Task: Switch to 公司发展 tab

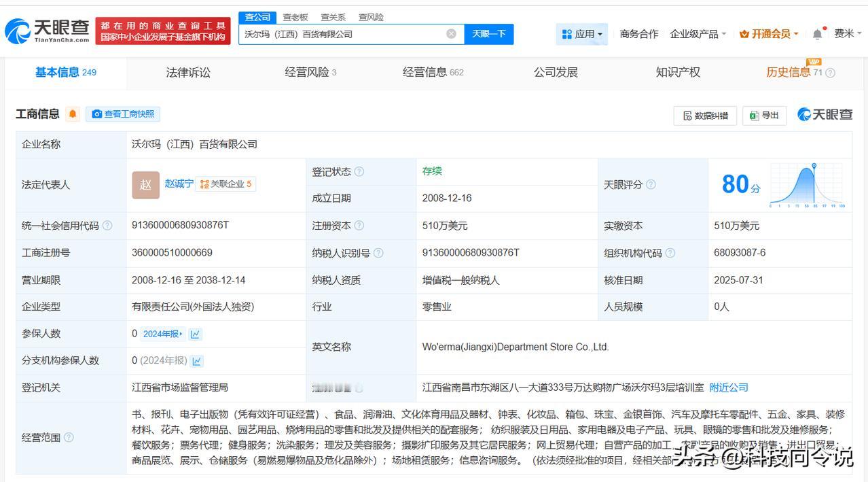Action: [x=556, y=72]
